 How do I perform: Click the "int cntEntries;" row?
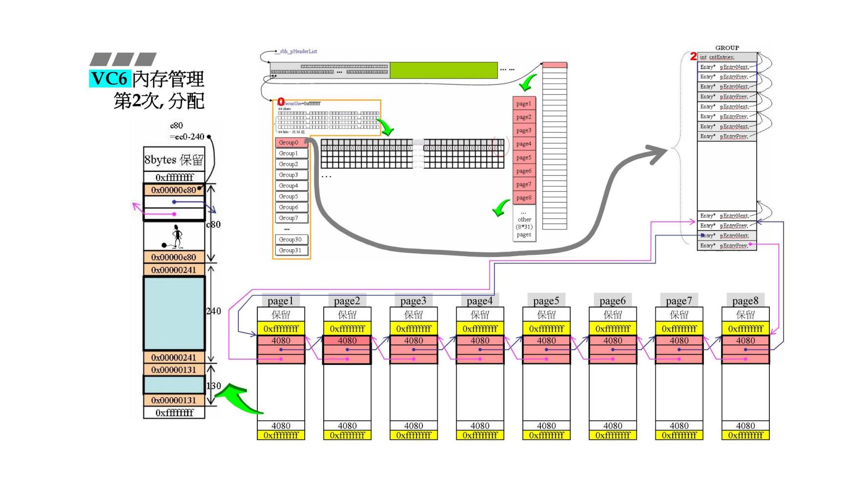pyautogui.click(x=727, y=57)
